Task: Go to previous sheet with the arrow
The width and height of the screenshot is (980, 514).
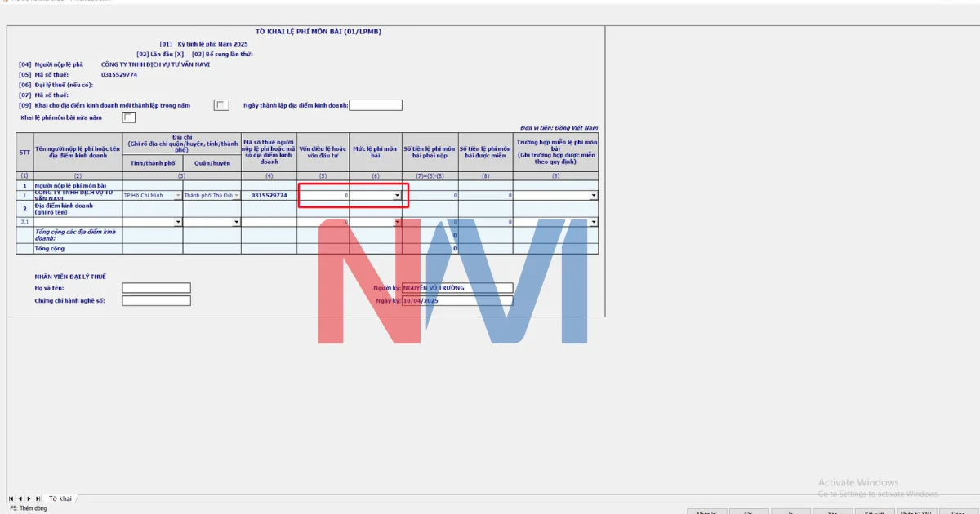Action: click(x=20, y=498)
